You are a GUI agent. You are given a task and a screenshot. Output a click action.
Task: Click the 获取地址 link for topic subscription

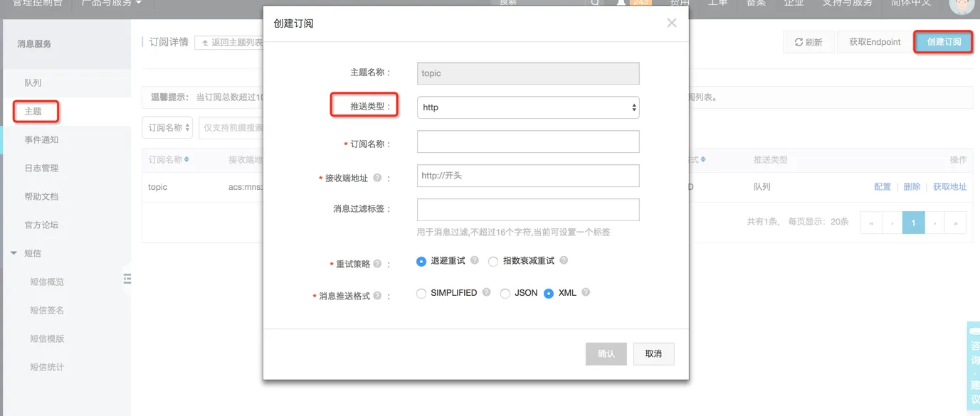pos(949,186)
